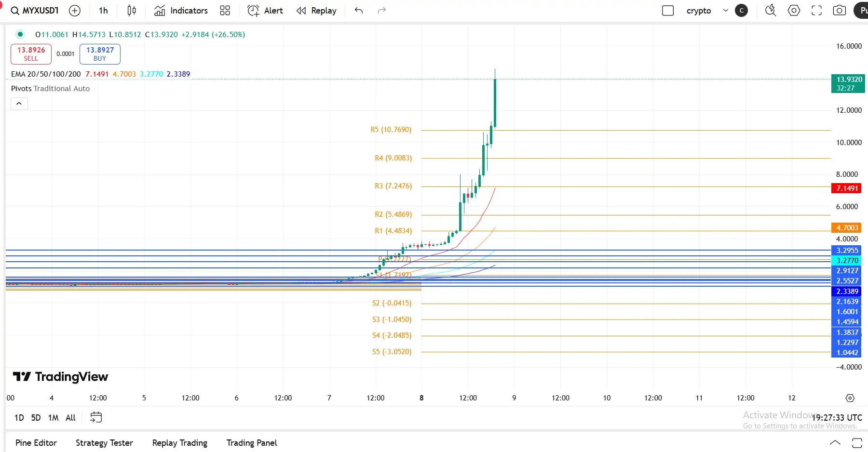The width and height of the screenshot is (868, 452).
Task: Select the R3 (7.2476) pivot label
Action: click(x=393, y=186)
